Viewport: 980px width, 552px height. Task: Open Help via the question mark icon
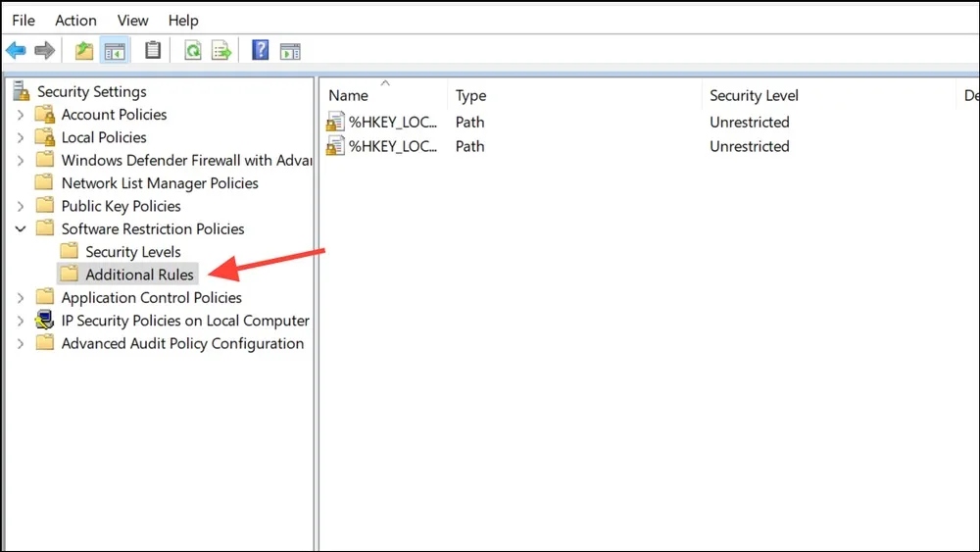[x=260, y=50]
